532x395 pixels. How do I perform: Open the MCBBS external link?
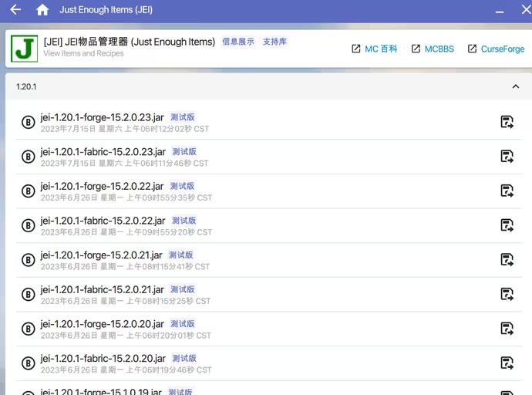433,49
